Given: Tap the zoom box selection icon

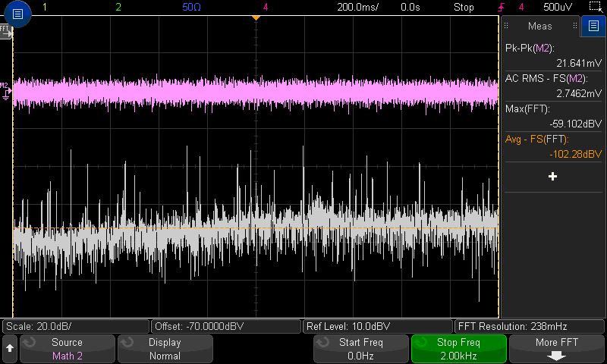Looking at the screenshot, I should pos(596,7).
